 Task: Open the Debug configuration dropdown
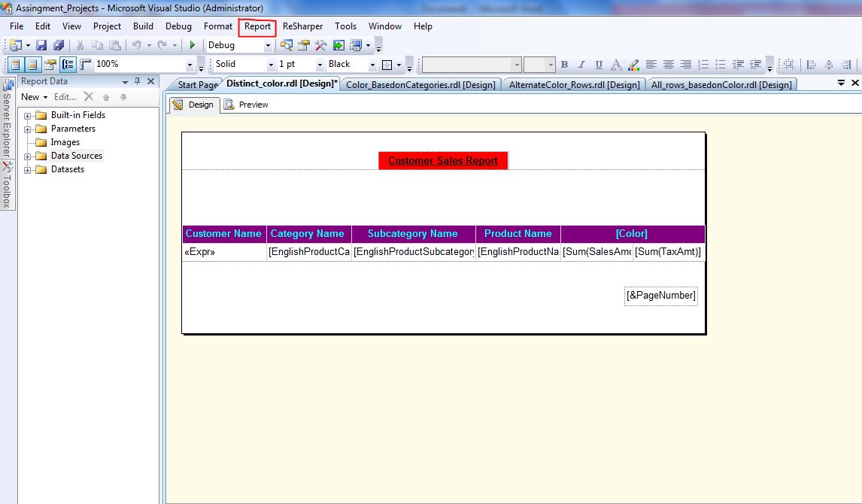268,46
